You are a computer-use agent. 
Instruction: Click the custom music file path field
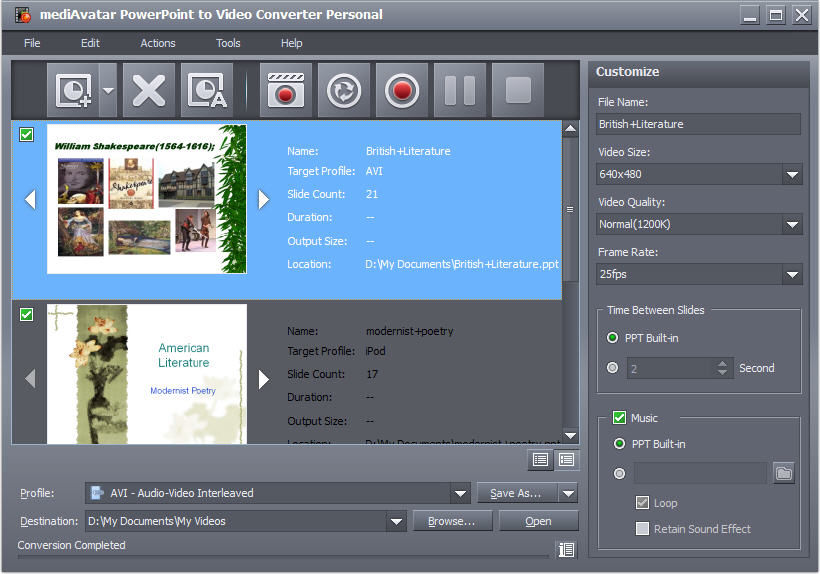tap(700, 474)
